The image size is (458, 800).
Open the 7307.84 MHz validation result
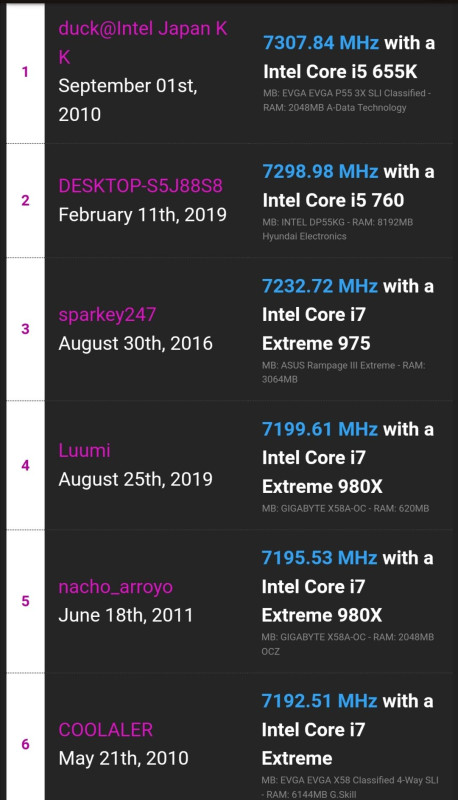321,43
